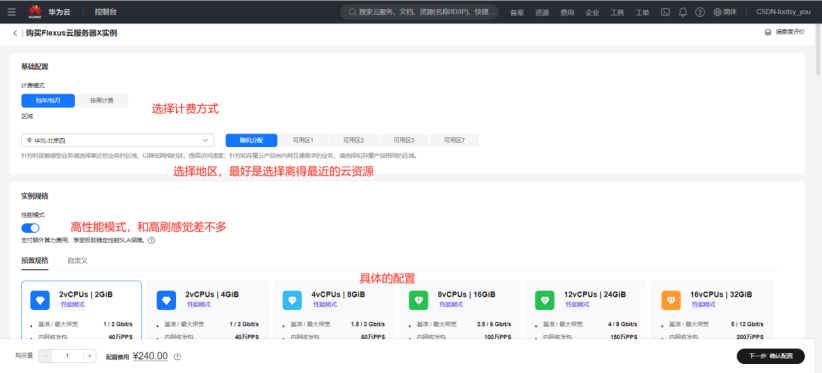Click the globe language icon
Viewport: 822px width, 373px height.
(x=718, y=12)
